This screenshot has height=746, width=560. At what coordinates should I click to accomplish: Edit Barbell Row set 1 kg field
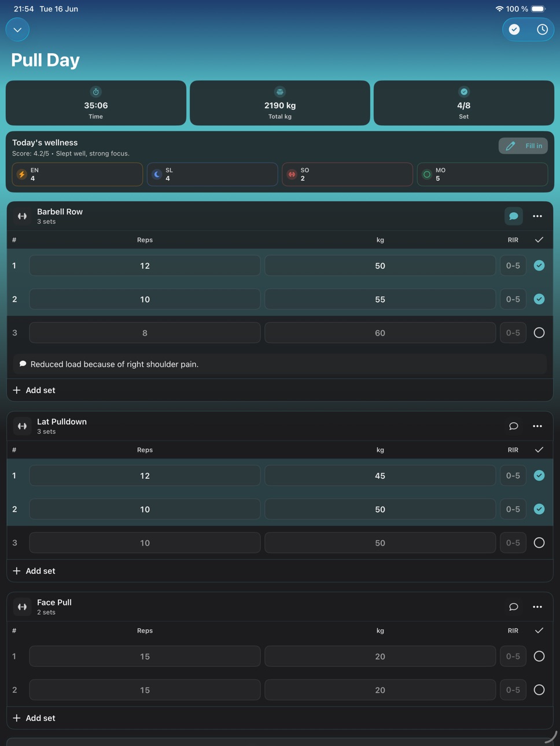pos(380,265)
